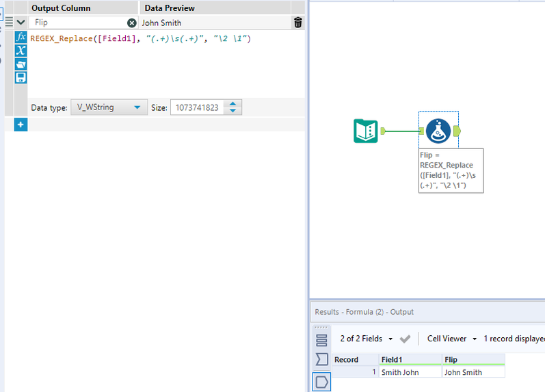The width and height of the screenshot is (545, 392).
Task: Click the save expression disk icon
Action: pyautogui.click(x=21, y=77)
